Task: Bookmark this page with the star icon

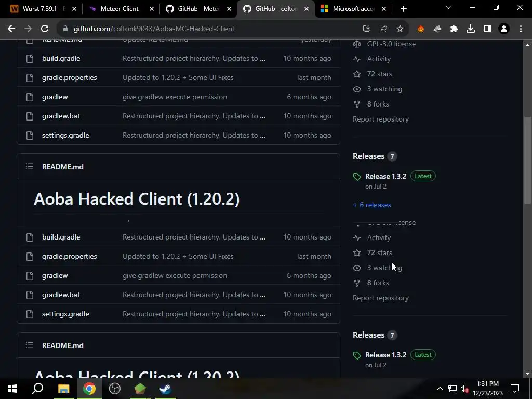Action: (x=400, y=29)
